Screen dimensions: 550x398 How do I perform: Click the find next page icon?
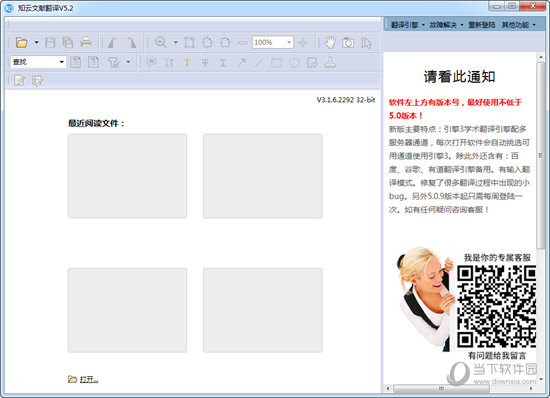[x=93, y=62]
